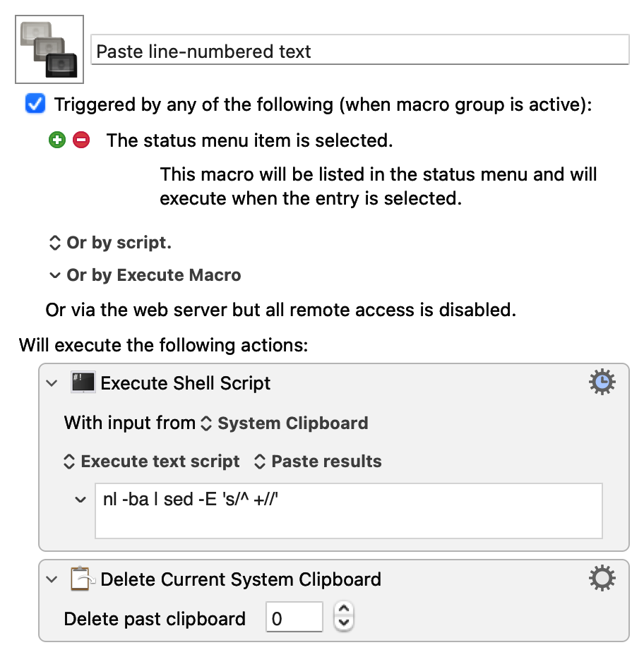Open Delete Current System Clipboard gear menu
The width and height of the screenshot is (644, 657).
tap(602, 579)
